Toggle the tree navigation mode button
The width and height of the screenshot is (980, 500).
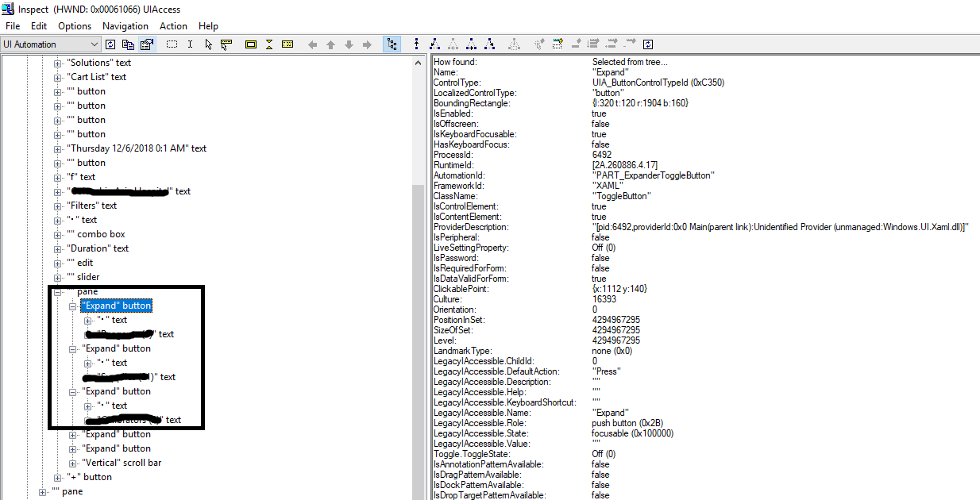[392, 44]
